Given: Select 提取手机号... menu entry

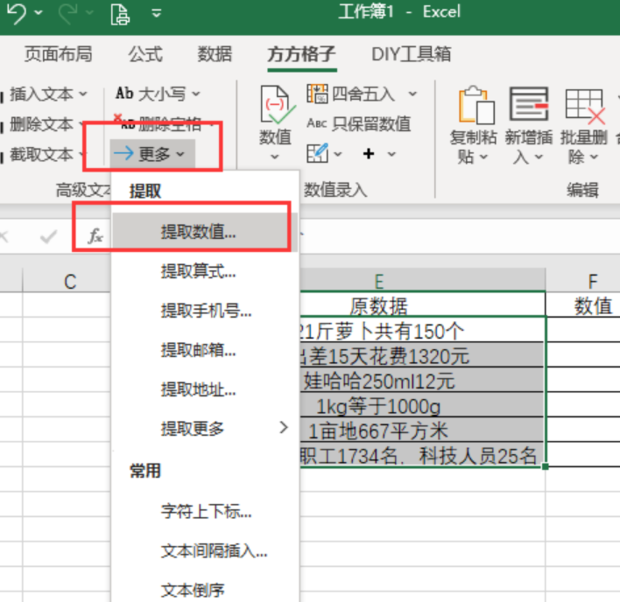Looking at the screenshot, I should 204,311.
